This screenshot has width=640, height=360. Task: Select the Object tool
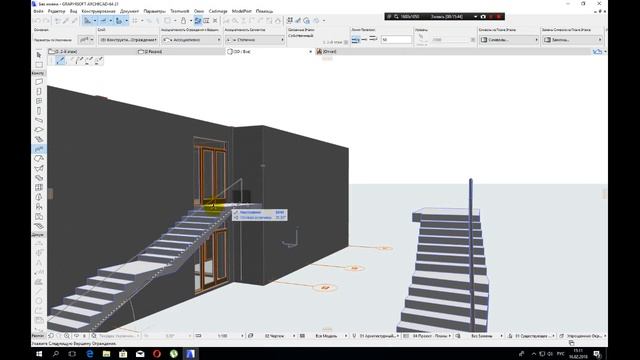pyautogui.click(x=39, y=207)
